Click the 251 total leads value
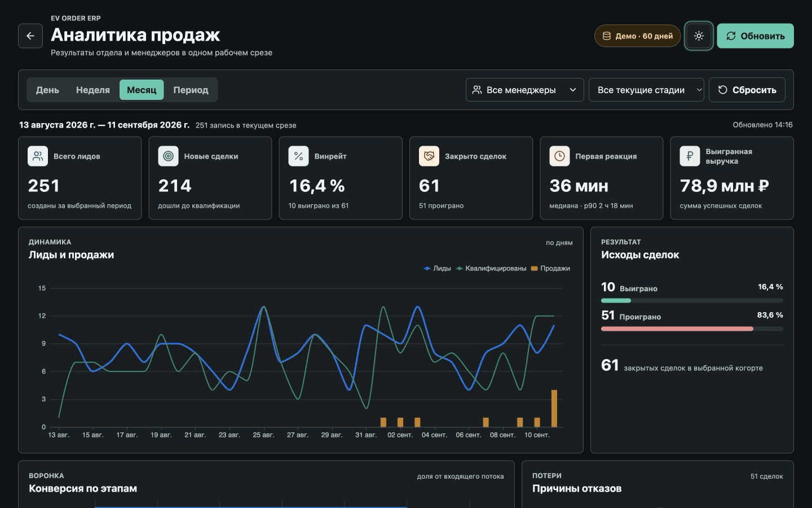Image resolution: width=812 pixels, height=508 pixels. coord(43,186)
